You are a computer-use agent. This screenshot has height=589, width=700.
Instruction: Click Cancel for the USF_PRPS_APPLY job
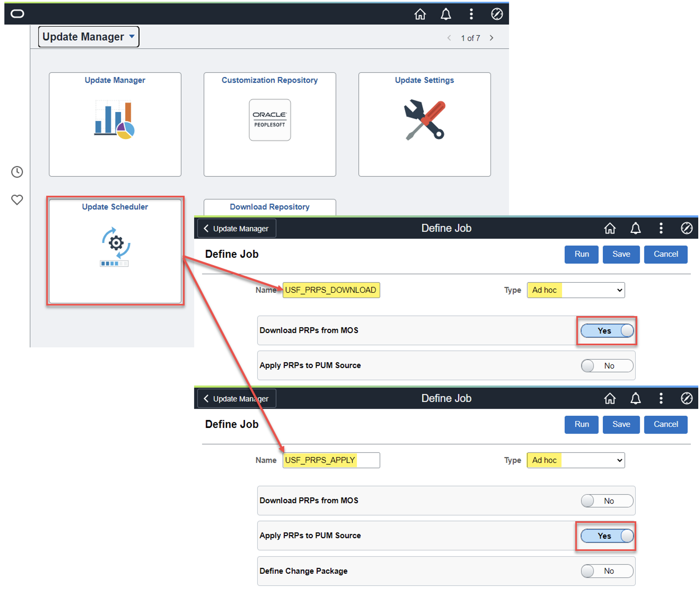tap(666, 424)
